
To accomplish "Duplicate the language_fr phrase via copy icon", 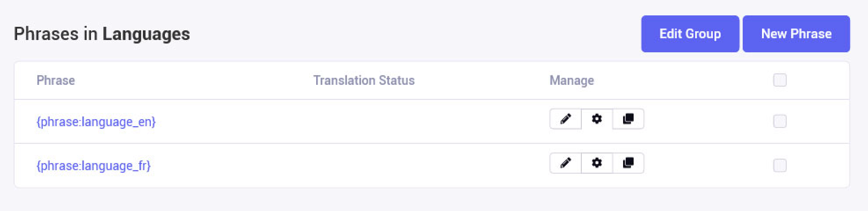I will tap(628, 163).
